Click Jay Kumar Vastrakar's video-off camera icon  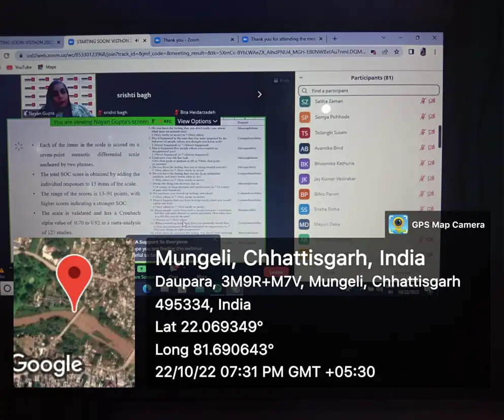coord(431,179)
